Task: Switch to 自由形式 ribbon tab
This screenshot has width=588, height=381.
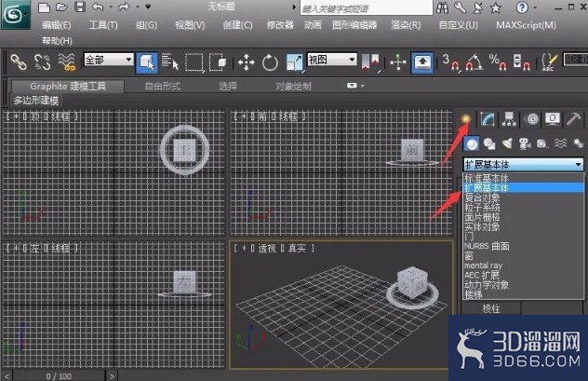Action: click(163, 87)
